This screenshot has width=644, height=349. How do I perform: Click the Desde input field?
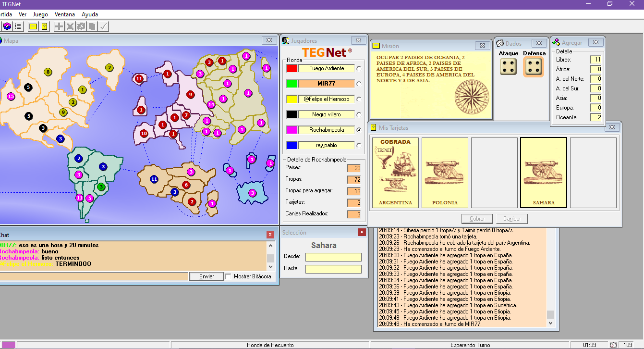pyautogui.click(x=333, y=257)
